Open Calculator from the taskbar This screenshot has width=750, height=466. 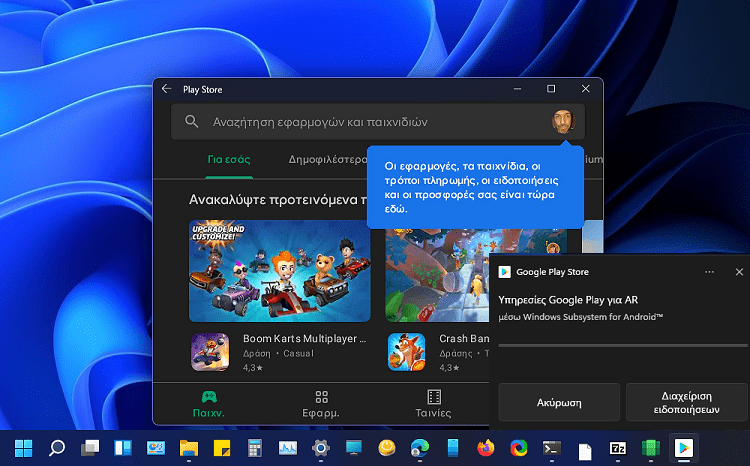pyautogui.click(x=254, y=448)
